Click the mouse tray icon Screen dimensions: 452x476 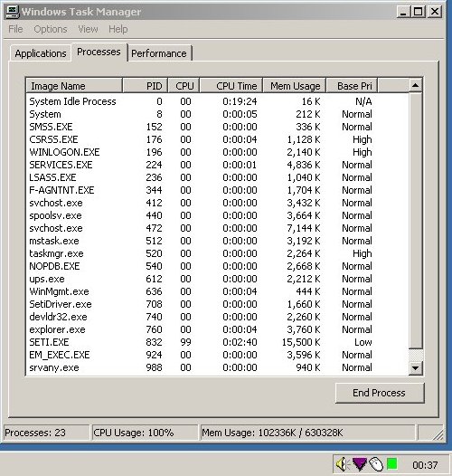(x=376, y=464)
